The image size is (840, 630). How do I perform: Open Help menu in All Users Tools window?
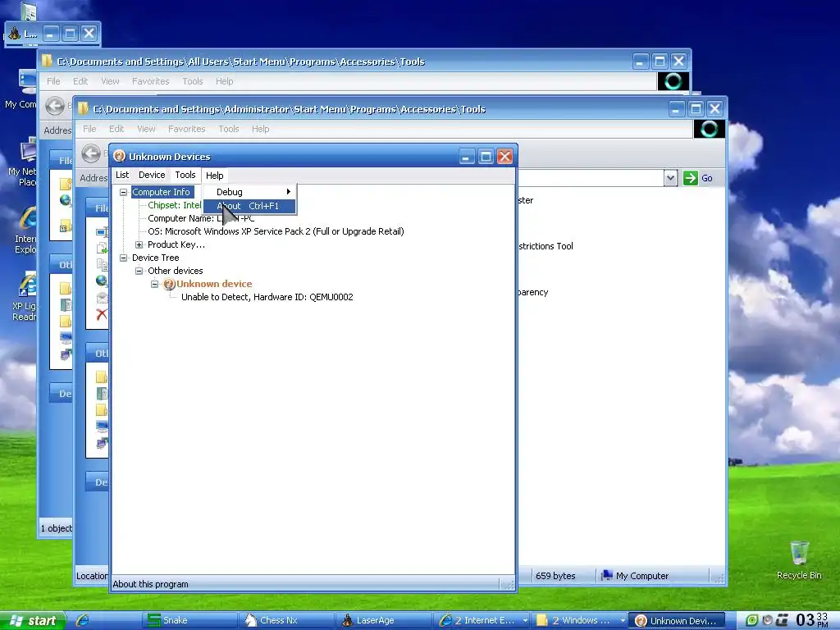click(x=225, y=81)
